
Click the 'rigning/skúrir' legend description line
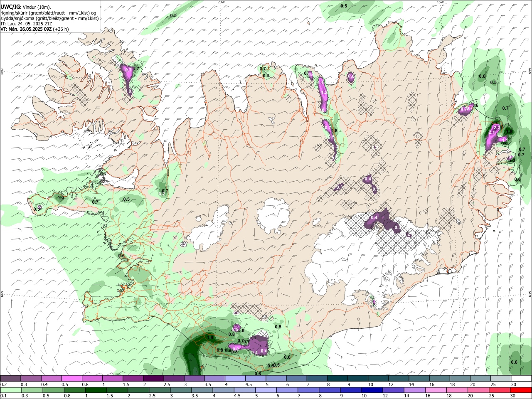click(x=49, y=12)
